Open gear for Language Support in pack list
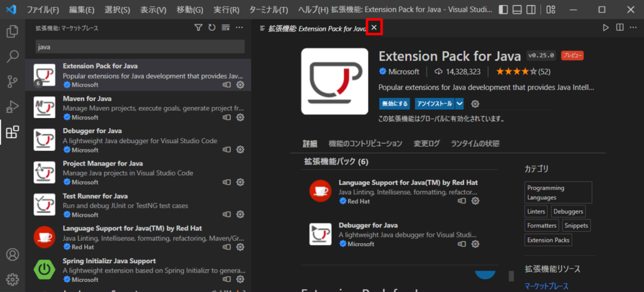 [475, 201]
